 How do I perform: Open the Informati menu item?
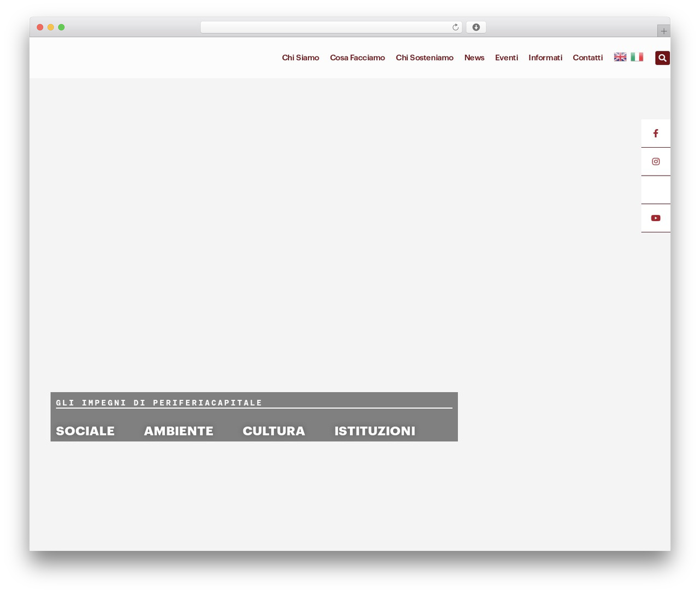[x=545, y=57]
